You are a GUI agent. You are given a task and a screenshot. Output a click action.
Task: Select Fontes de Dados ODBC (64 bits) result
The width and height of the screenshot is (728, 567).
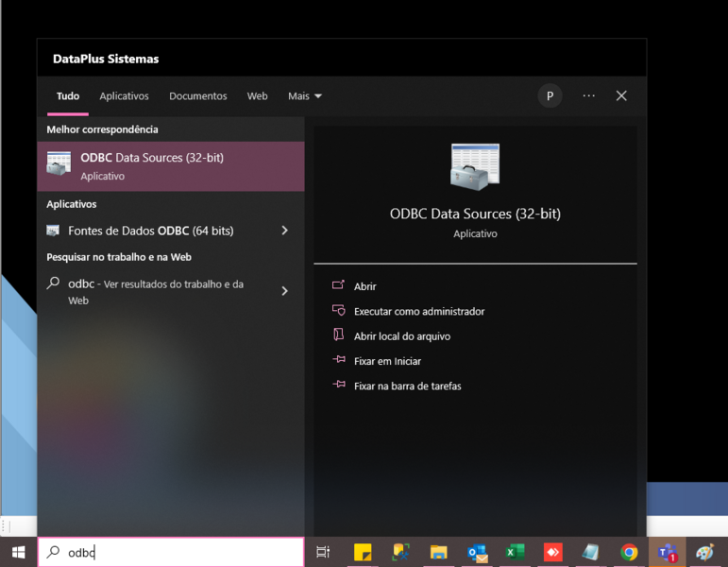[x=151, y=231]
